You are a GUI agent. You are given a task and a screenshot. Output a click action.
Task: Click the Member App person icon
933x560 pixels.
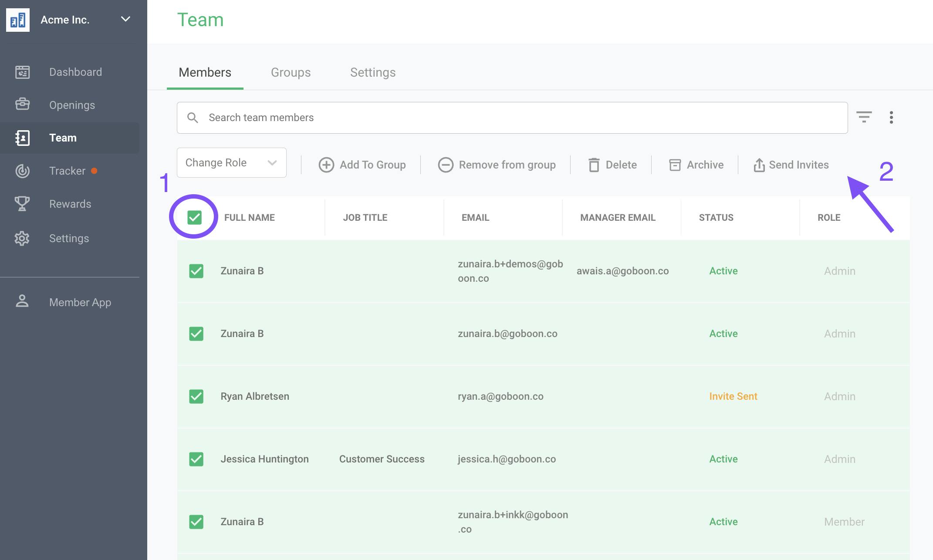(22, 301)
